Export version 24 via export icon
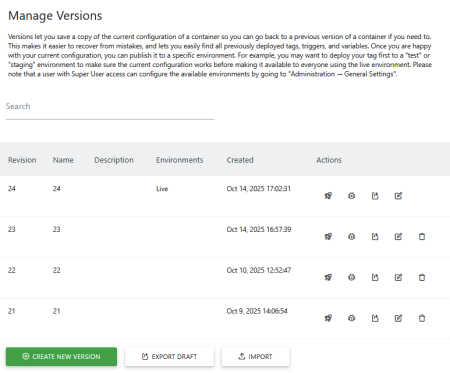 click(x=375, y=196)
